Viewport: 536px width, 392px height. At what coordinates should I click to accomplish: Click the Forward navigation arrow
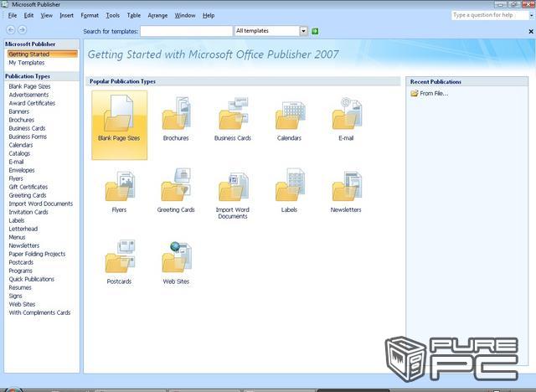(x=23, y=29)
